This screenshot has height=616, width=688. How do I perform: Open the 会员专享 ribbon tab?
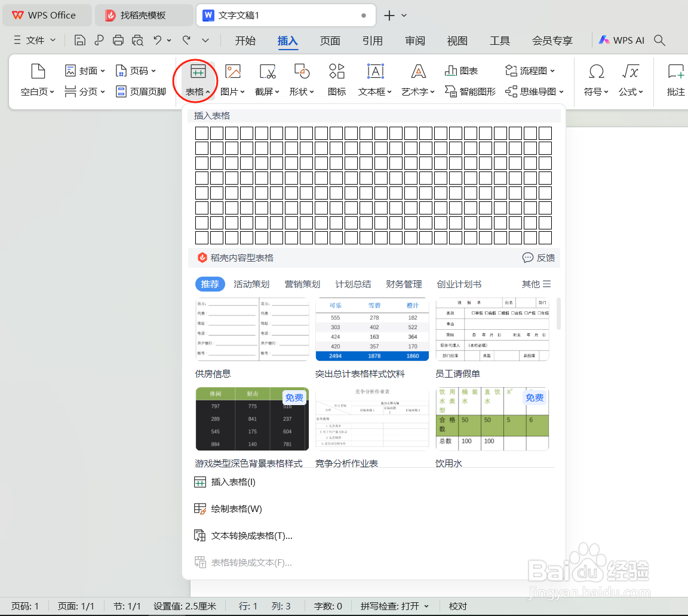[x=552, y=41]
